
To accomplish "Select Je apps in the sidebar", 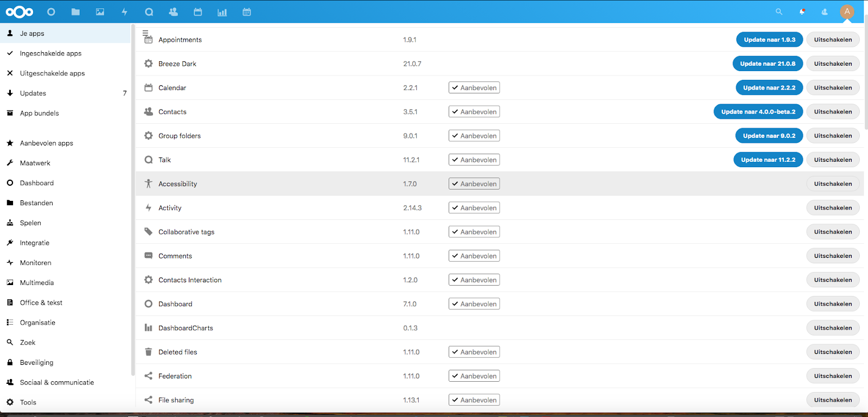I will (65, 33).
